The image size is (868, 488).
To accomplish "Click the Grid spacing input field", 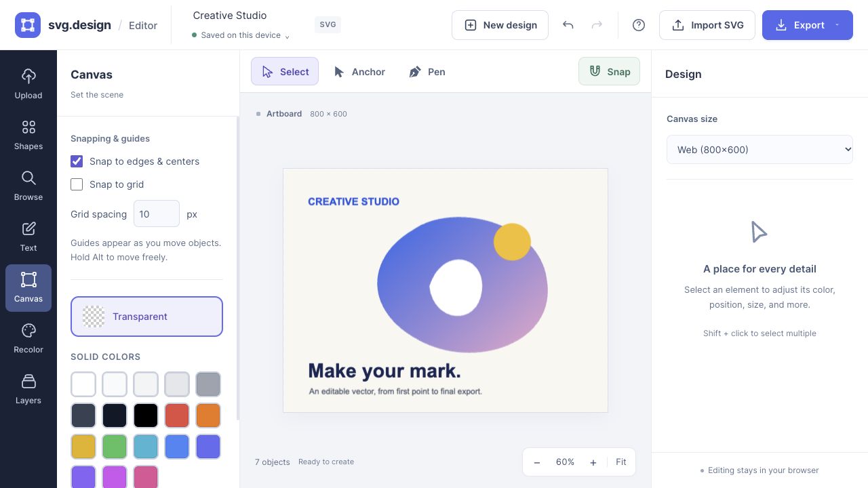I will [157, 213].
